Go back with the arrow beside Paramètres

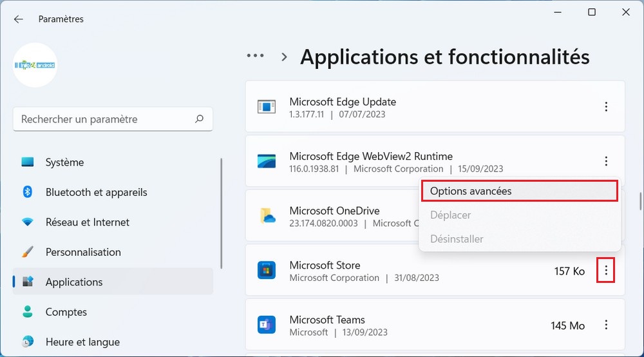tap(19, 19)
